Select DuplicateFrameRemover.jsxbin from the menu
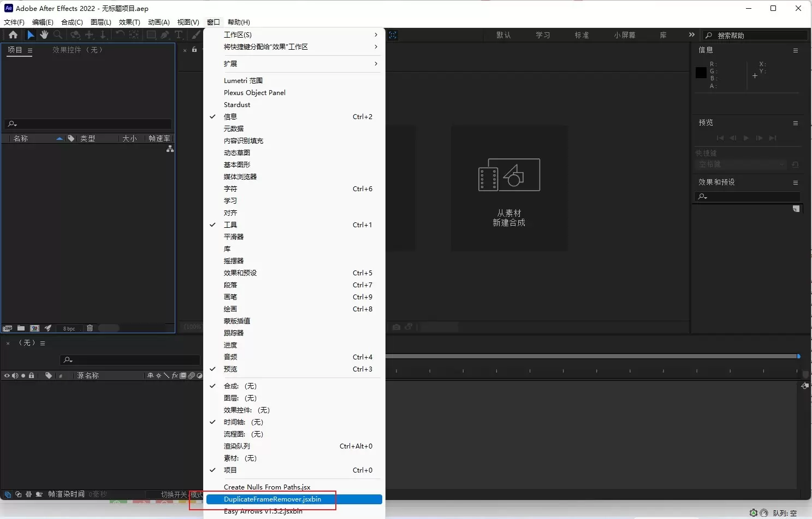 click(x=294, y=499)
